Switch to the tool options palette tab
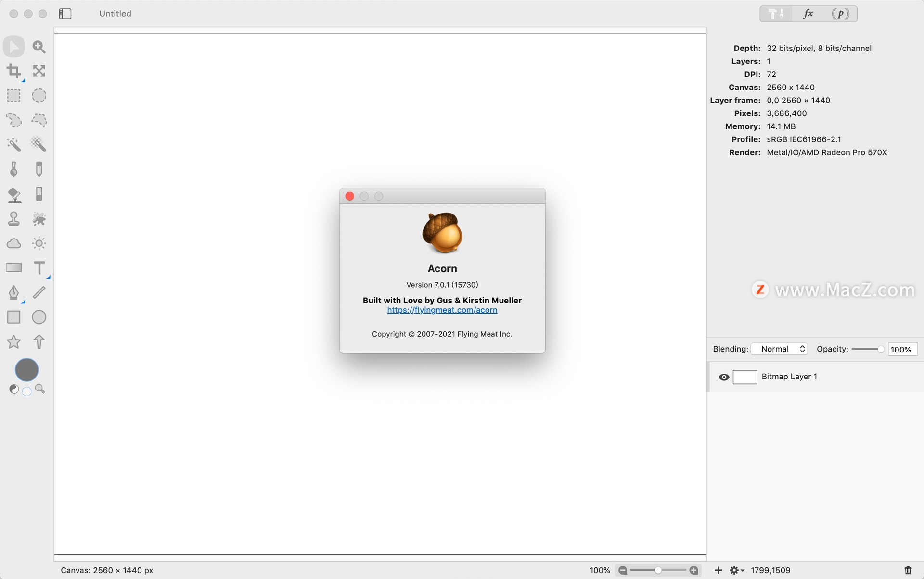This screenshot has width=924, height=579. coord(776,13)
